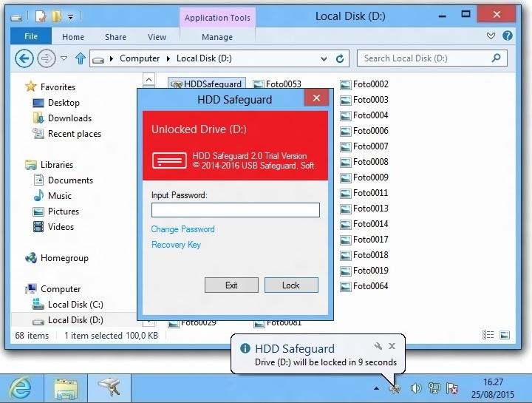532x403 pixels.
Task: Select the HDDSafeguard application file
Action: tap(207, 84)
